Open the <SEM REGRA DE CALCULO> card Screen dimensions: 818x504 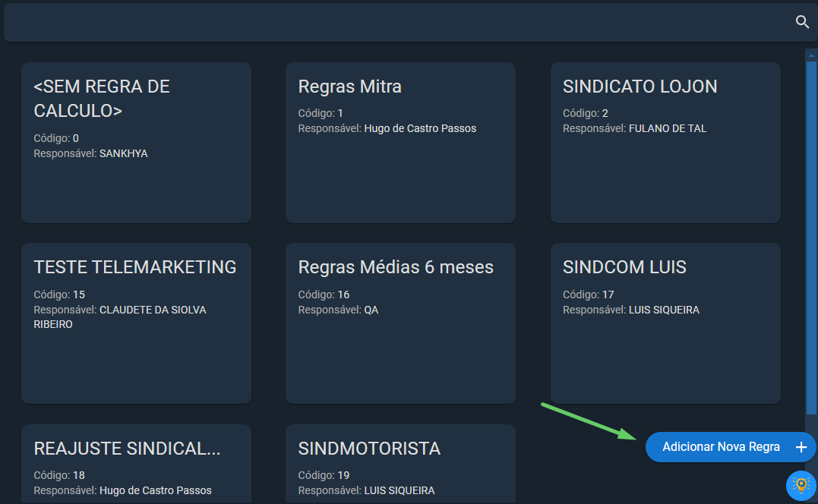tap(136, 143)
